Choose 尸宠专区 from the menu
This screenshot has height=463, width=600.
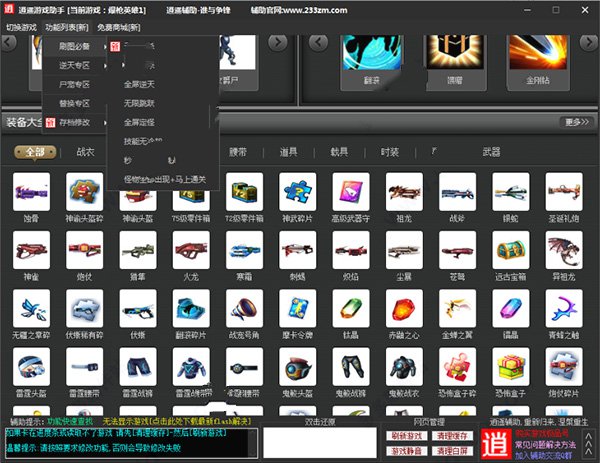pyautogui.click(x=75, y=85)
